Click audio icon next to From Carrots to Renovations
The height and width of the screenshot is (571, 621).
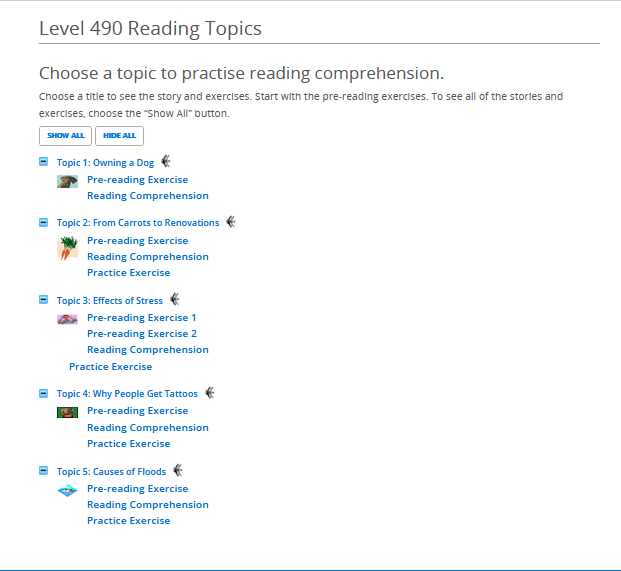coord(230,222)
